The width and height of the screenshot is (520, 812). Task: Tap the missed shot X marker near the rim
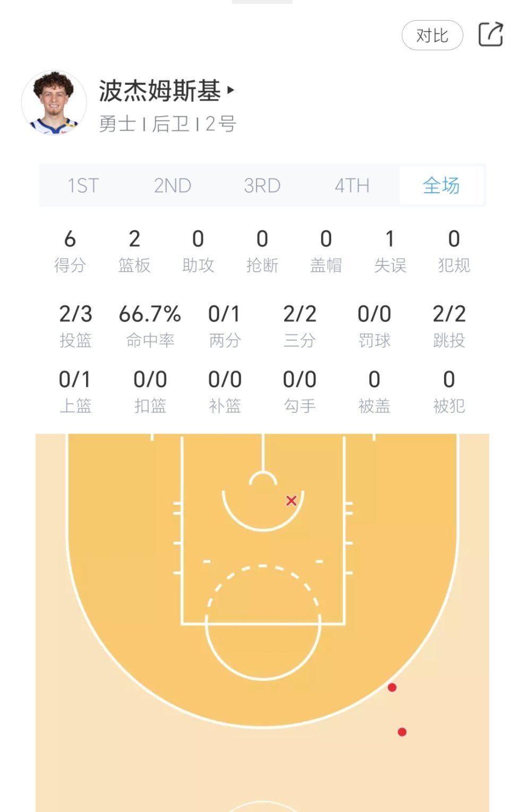point(291,500)
